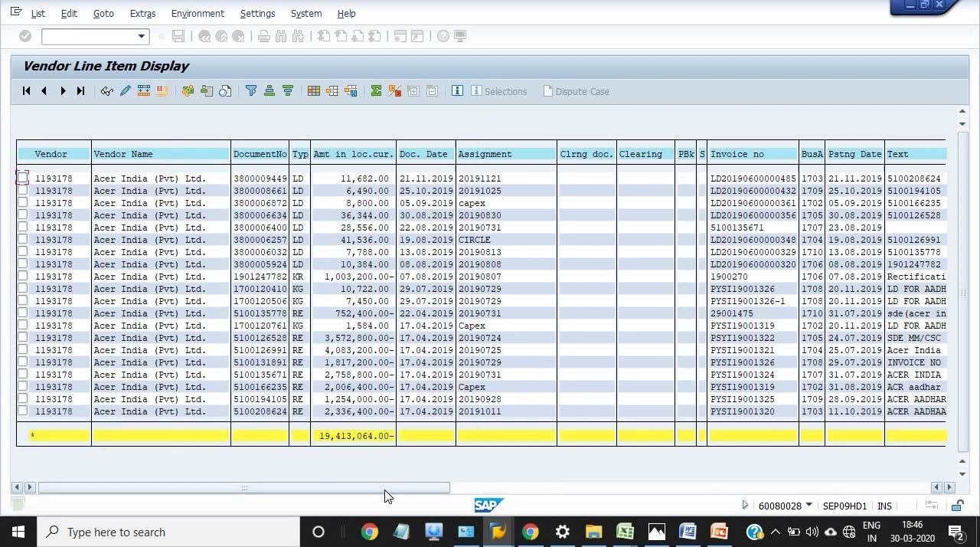Jump to first item with the first-item arrow
The height and width of the screenshot is (547, 980).
click(26, 91)
